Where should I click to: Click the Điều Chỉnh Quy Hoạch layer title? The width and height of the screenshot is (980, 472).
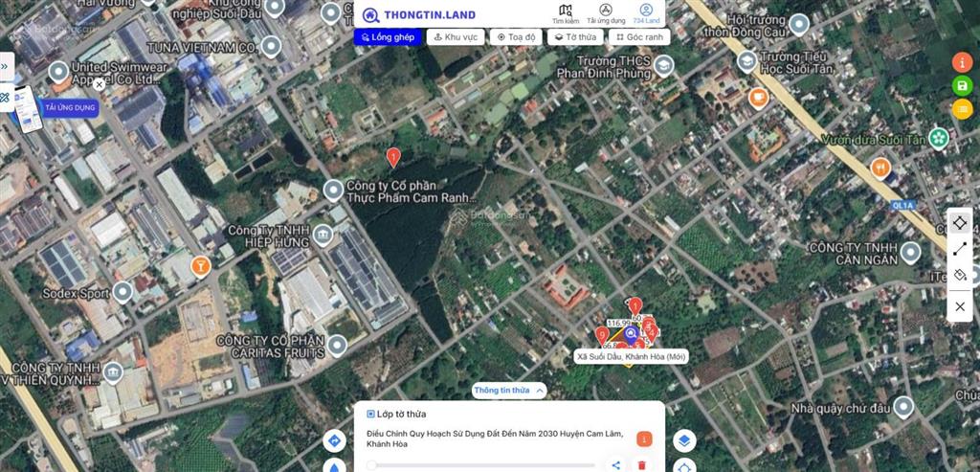(x=495, y=438)
